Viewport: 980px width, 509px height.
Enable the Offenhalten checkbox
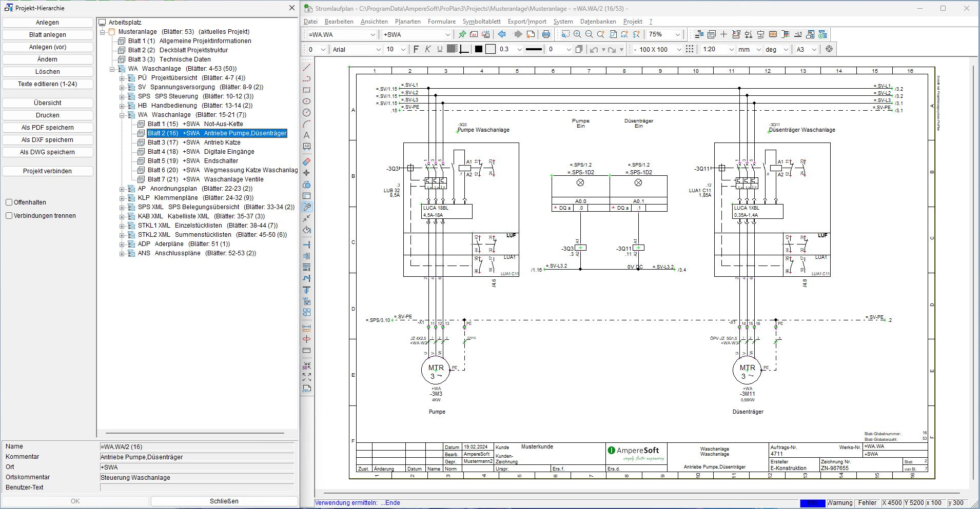click(9, 202)
